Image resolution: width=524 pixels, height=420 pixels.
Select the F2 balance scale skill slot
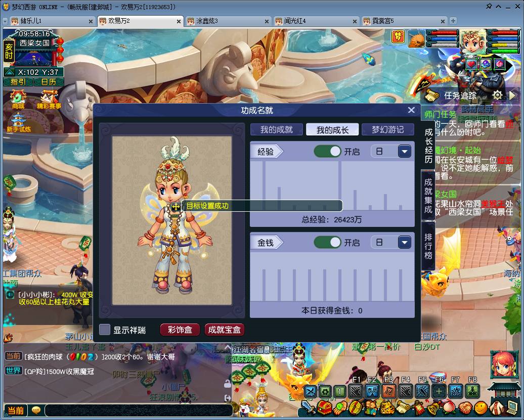tap(372, 391)
